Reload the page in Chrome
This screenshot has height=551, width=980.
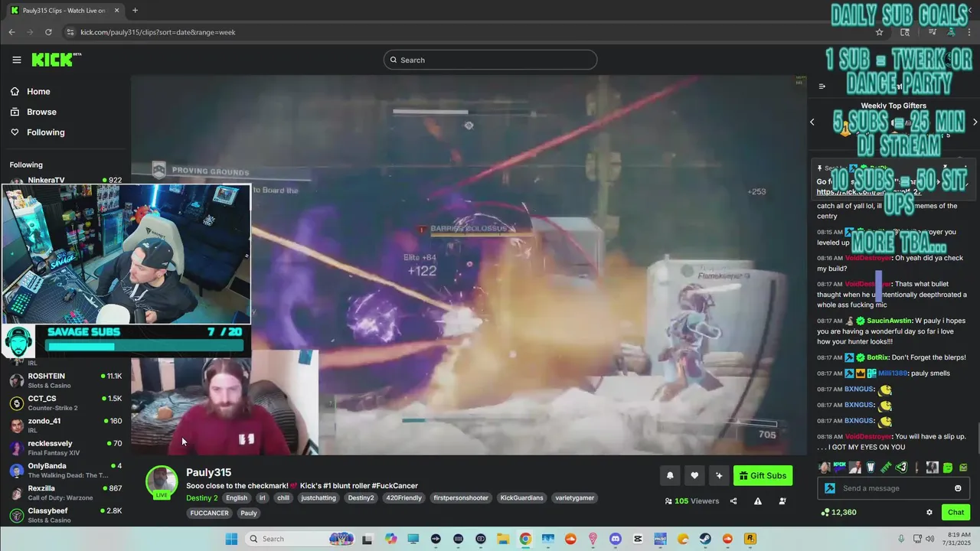tap(48, 32)
